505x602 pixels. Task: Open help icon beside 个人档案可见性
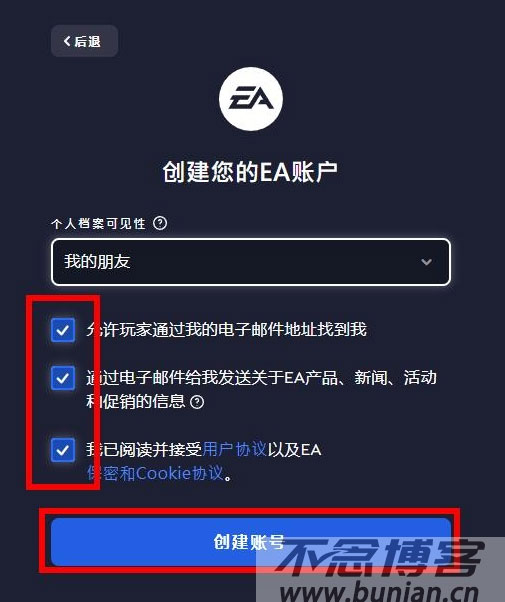click(x=160, y=223)
